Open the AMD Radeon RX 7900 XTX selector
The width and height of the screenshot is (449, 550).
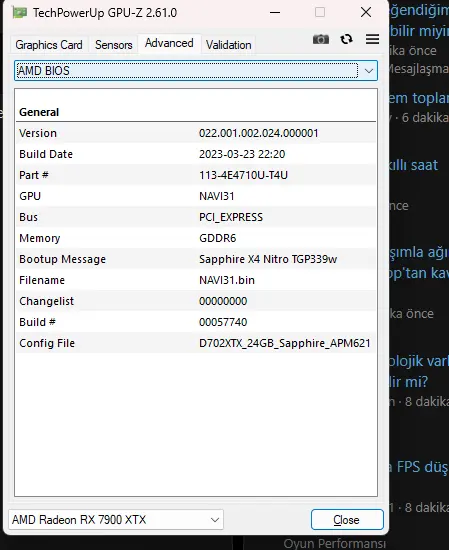[x=116, y=519]
